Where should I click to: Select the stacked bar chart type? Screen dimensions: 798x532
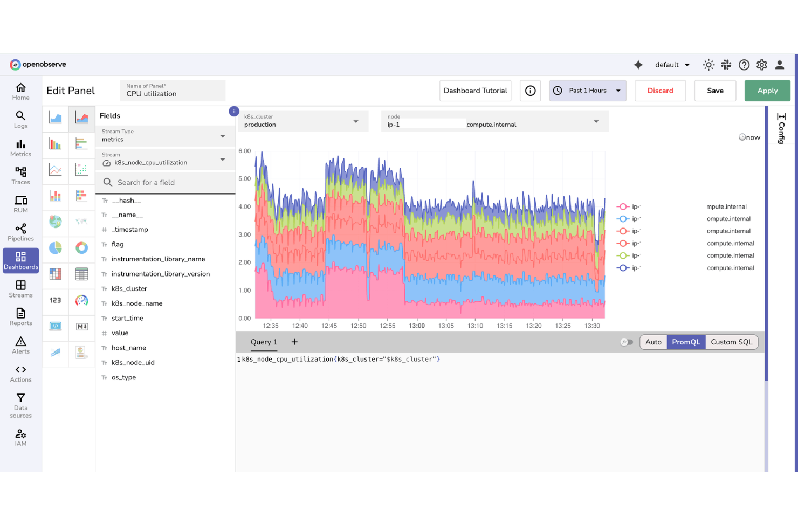pos(55,196)
